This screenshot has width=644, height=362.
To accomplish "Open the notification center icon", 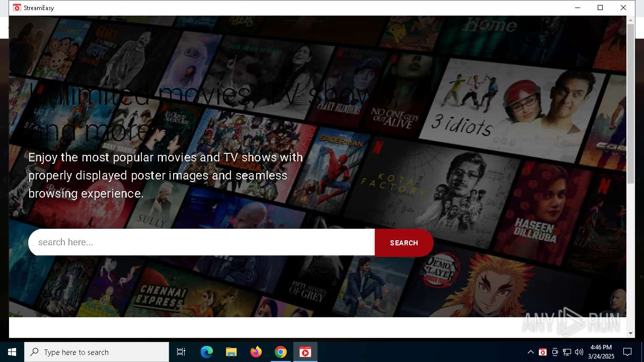I will click(627, 352).
